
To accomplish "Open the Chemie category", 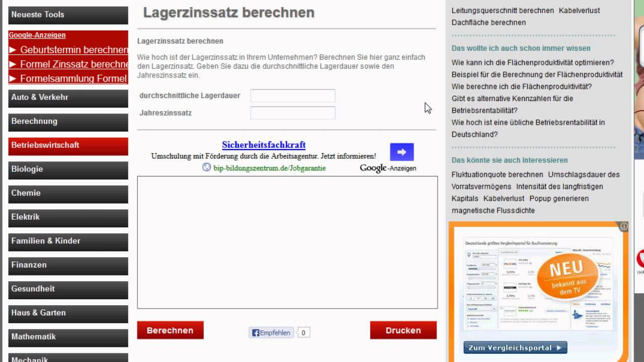I will pyautogui.click(x=68, y=194).
